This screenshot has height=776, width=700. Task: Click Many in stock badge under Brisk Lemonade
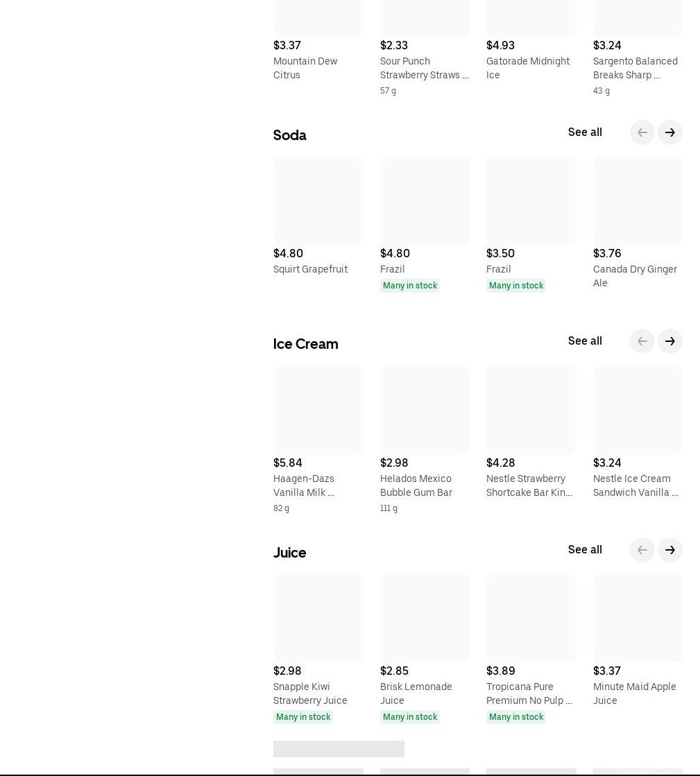(x=410, y=716)
